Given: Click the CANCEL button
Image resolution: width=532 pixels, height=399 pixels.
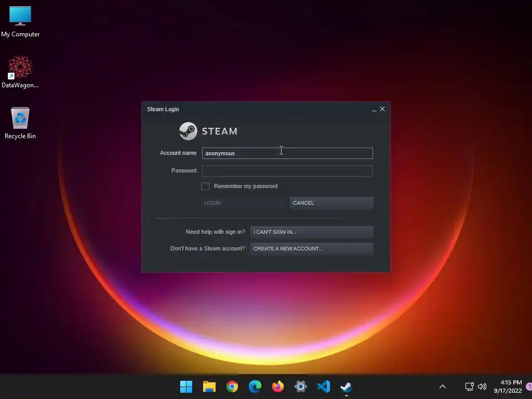Looking at the screenshot, I should coord(331,203).
